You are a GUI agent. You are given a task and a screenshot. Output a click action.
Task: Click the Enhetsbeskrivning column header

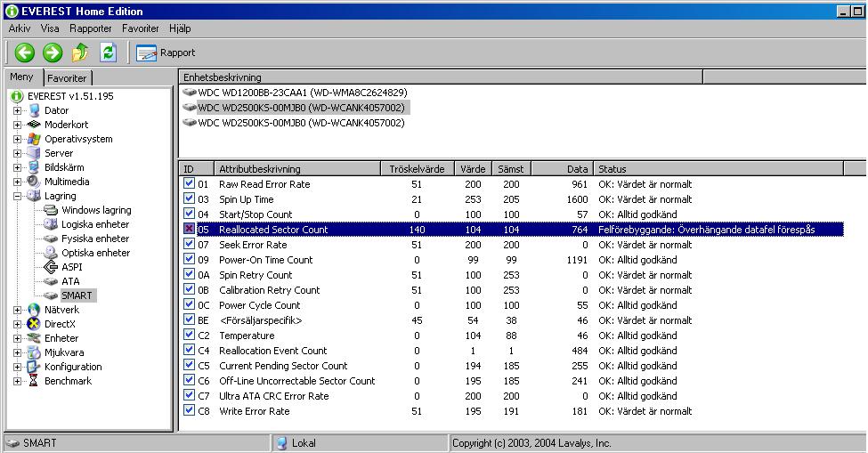point(441,77)
